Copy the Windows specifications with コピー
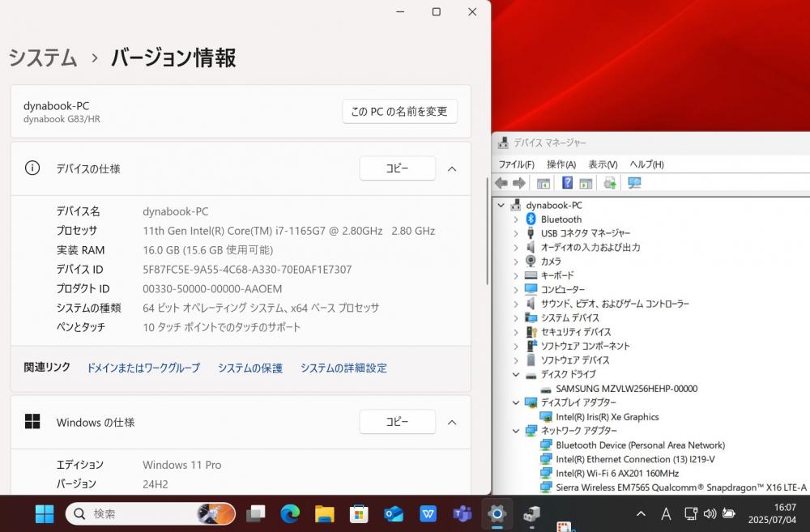Viewport: 810px width, 532px height. point(397,422)
